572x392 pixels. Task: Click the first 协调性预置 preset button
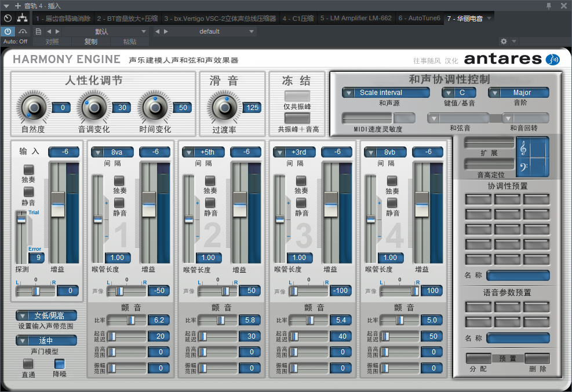(x=478, y=199)
